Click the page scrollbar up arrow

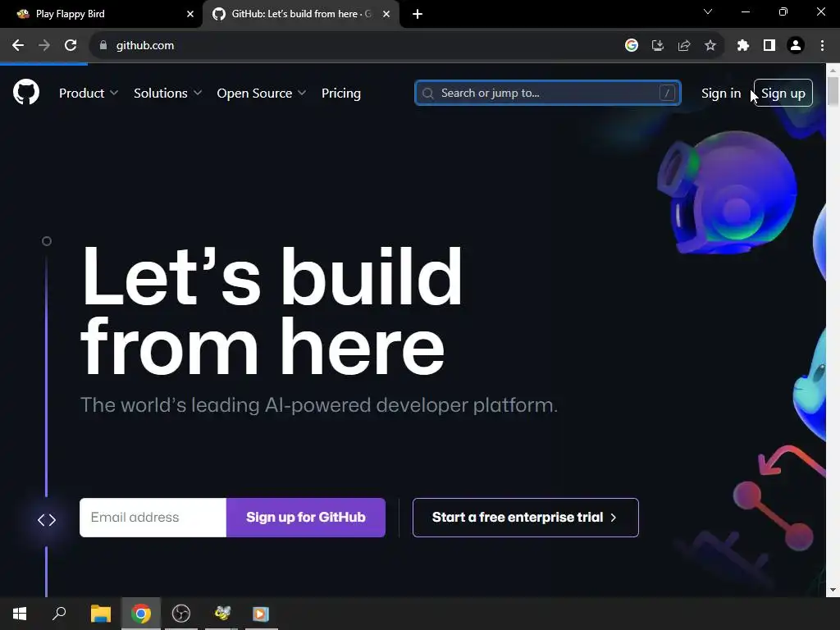833,71
